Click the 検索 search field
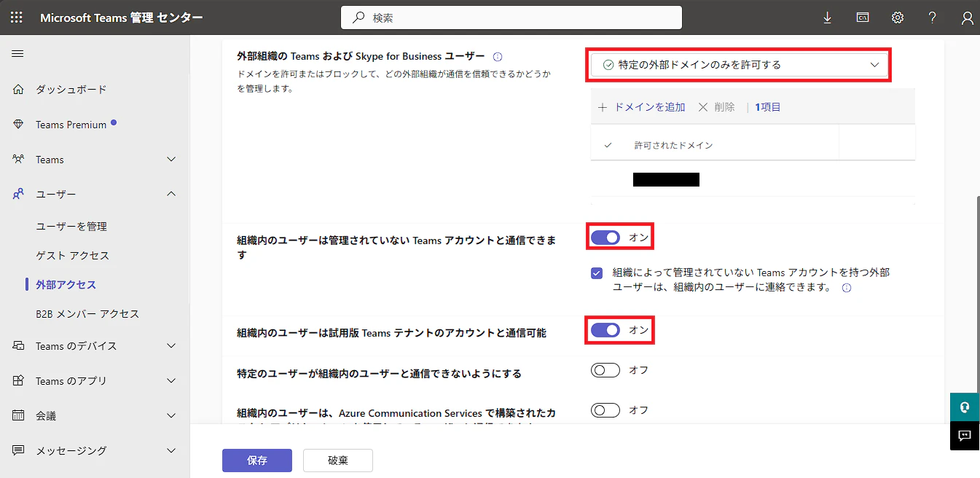The height and width of the screenshot is (478, 980). 511,17
